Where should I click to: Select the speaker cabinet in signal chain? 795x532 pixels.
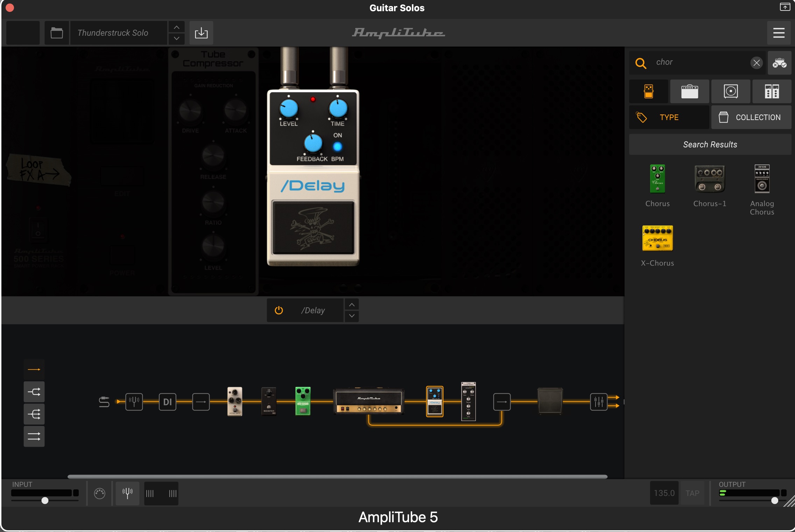tap(550, 401)
